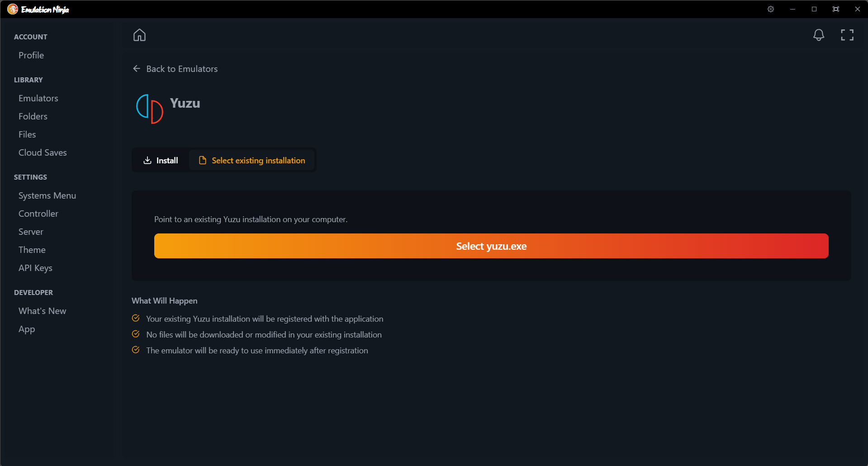
Task: View What's New under Developer
Action: click(x=42, y=311)
